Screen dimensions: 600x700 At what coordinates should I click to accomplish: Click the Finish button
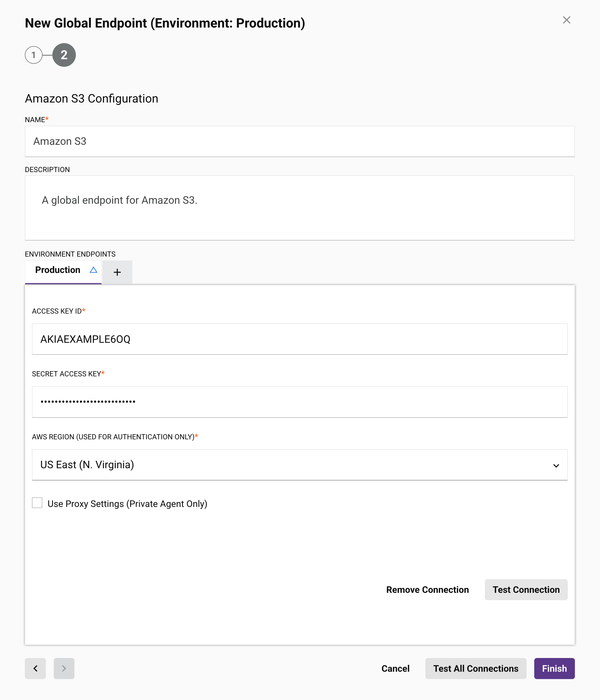(x=554, y=668)
